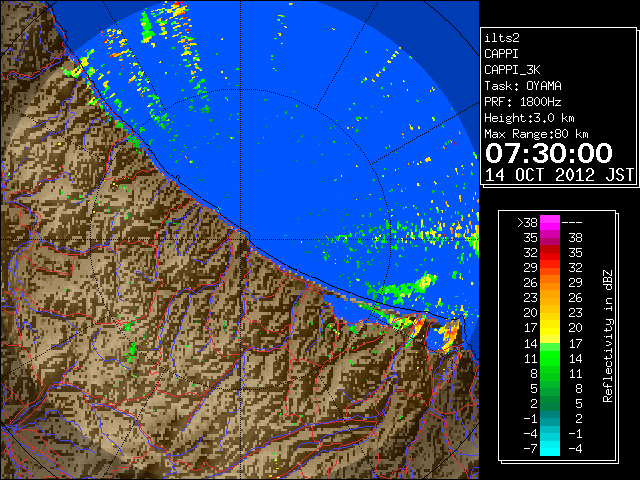Click the radar center at range ring crossing
Viewport: 640px width, 480px height.
240,240
